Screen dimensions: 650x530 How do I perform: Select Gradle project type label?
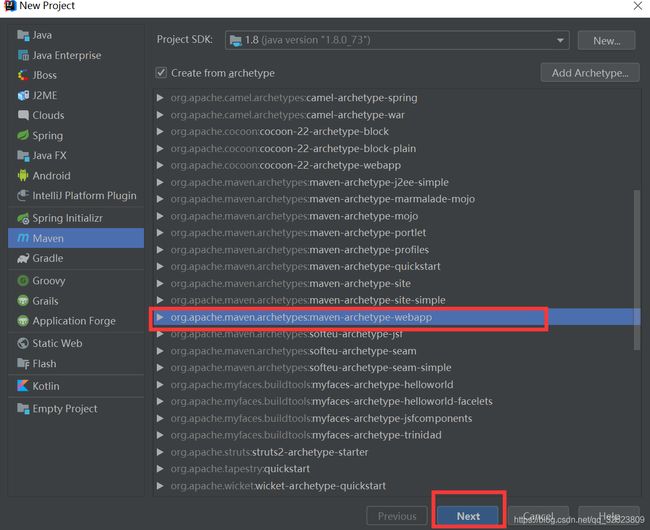pyautogui.click(x=48, y=258)
